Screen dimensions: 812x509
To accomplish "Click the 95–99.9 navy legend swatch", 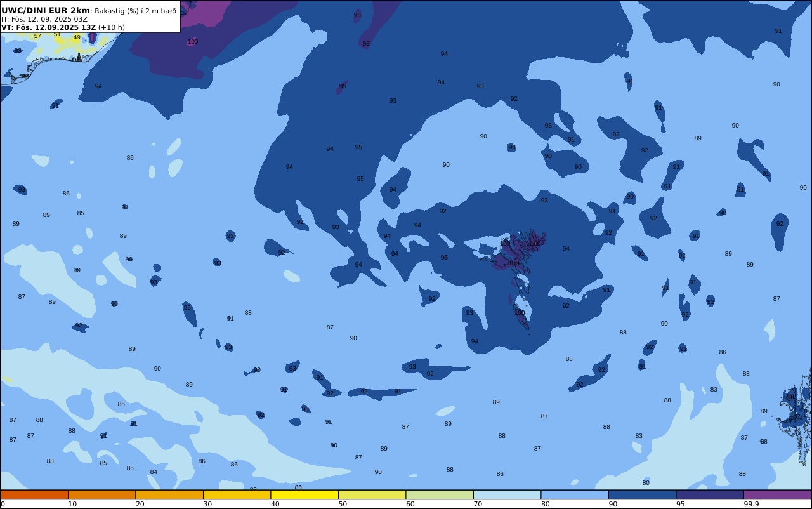I will pos(710,494).
